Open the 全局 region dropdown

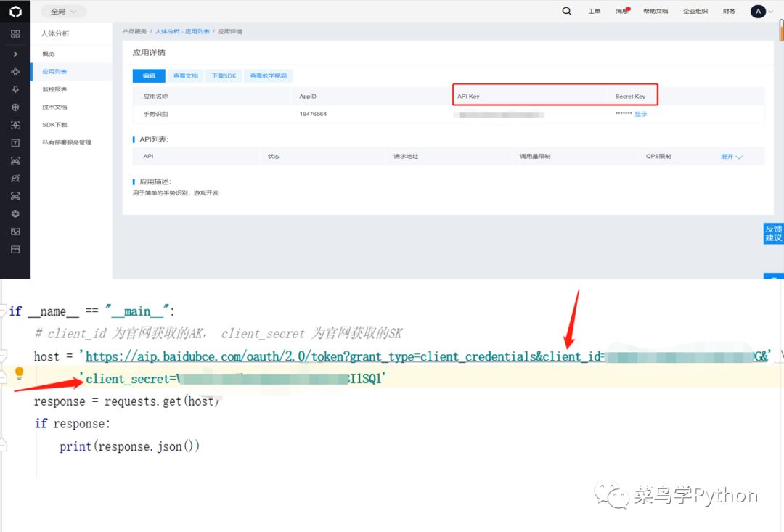(x=63, y=11)
